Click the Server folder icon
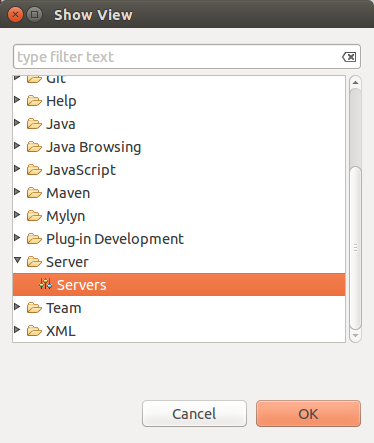This screenshot has width=374, height=443. tap(34, 261)
